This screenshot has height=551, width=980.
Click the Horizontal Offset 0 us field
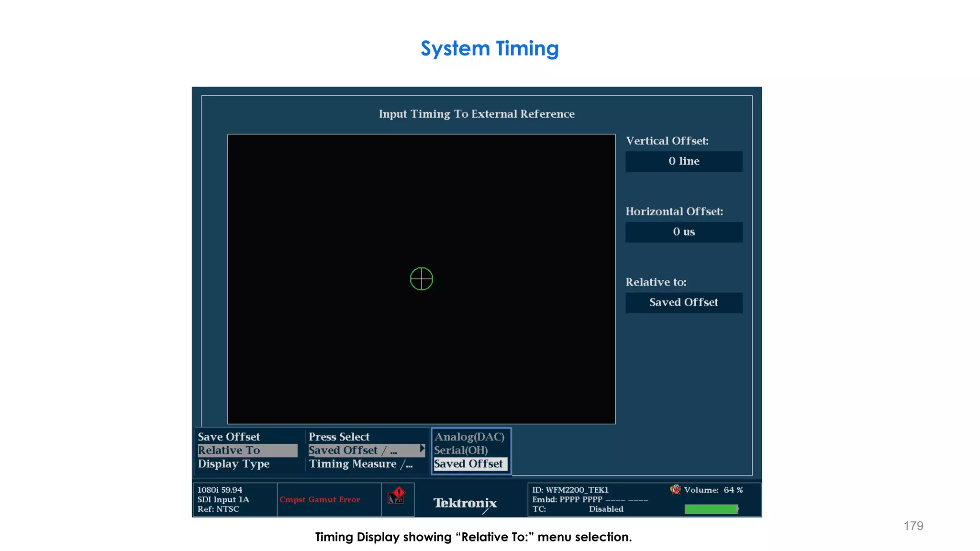click(684, 232)
